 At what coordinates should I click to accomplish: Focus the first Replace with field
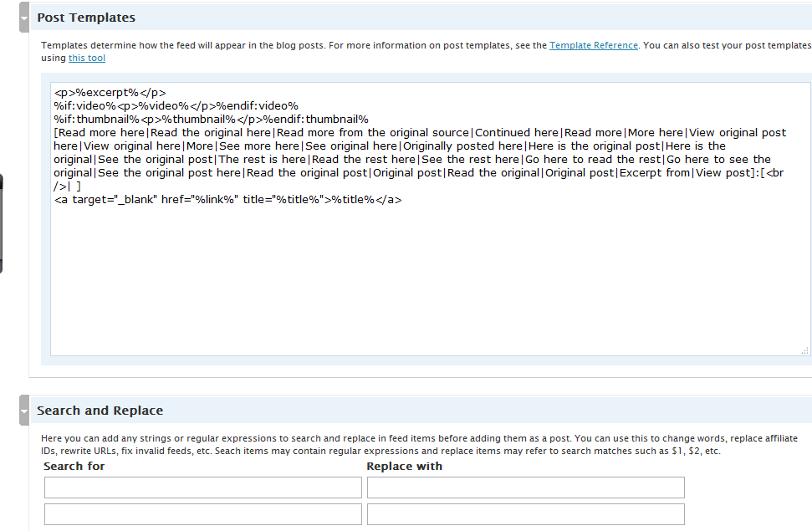click(526, 488)
